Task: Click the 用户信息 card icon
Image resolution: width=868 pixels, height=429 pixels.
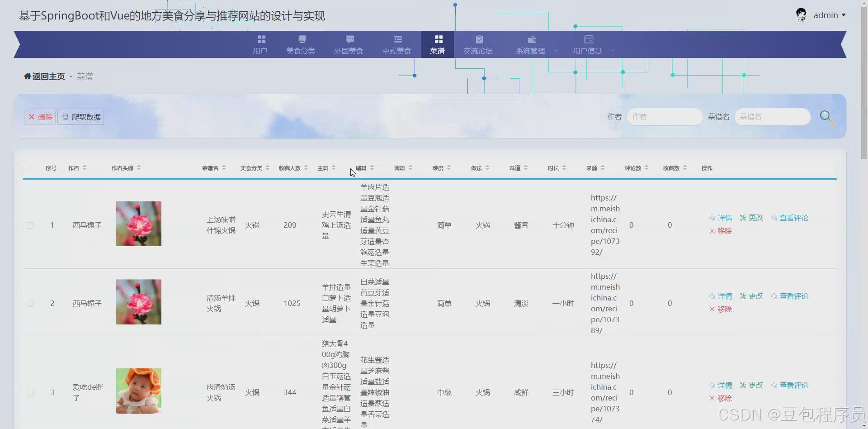Action: [589, 39]
